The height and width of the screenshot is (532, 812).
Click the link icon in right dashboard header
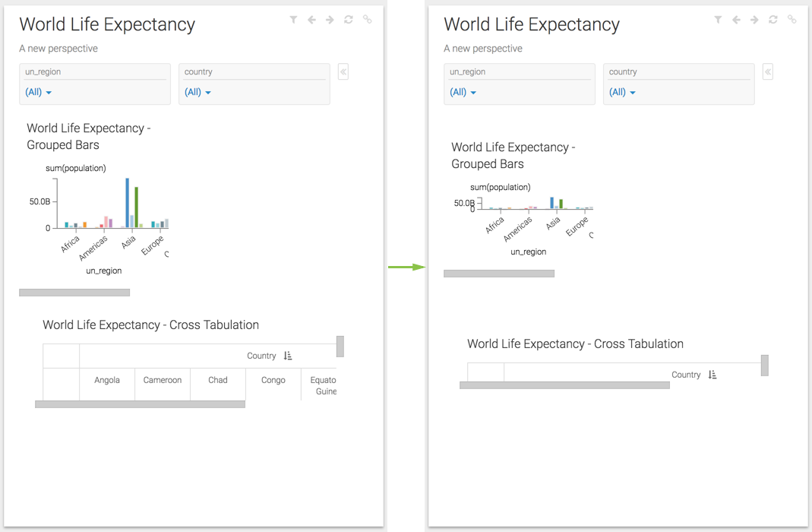792,20
